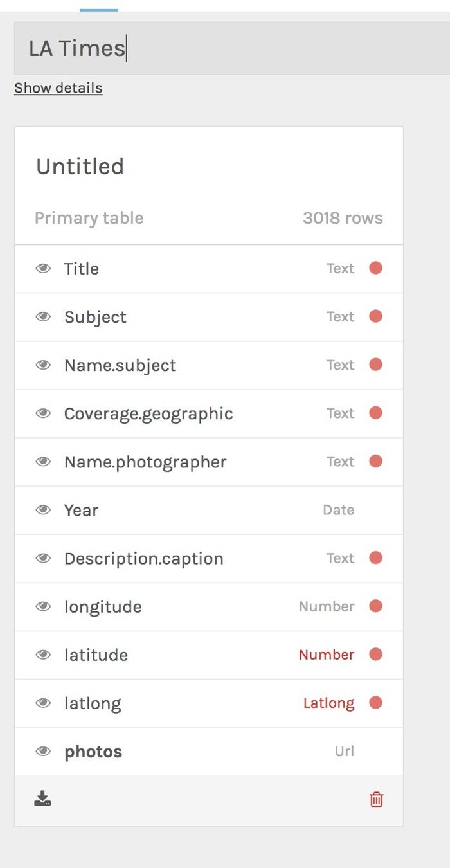Toggle visibility of the Title column

tap(43, 269)
